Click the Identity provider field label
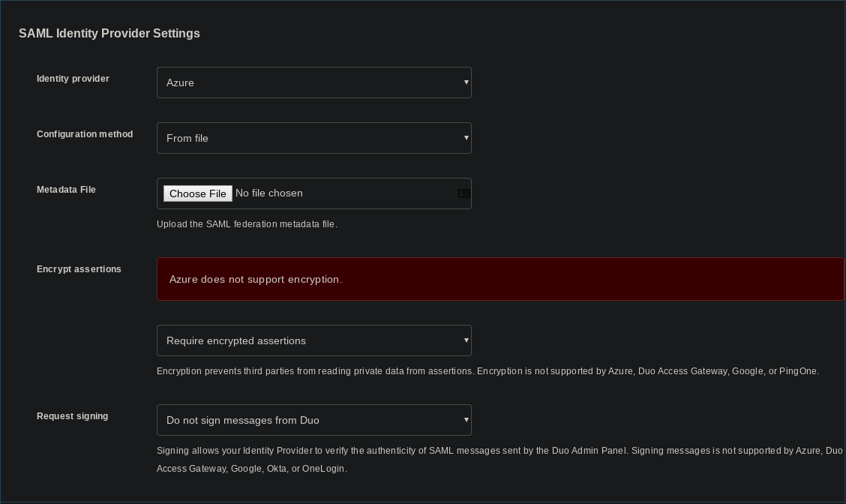The height and width of the screenshot is (504, 846). point(73,79)
